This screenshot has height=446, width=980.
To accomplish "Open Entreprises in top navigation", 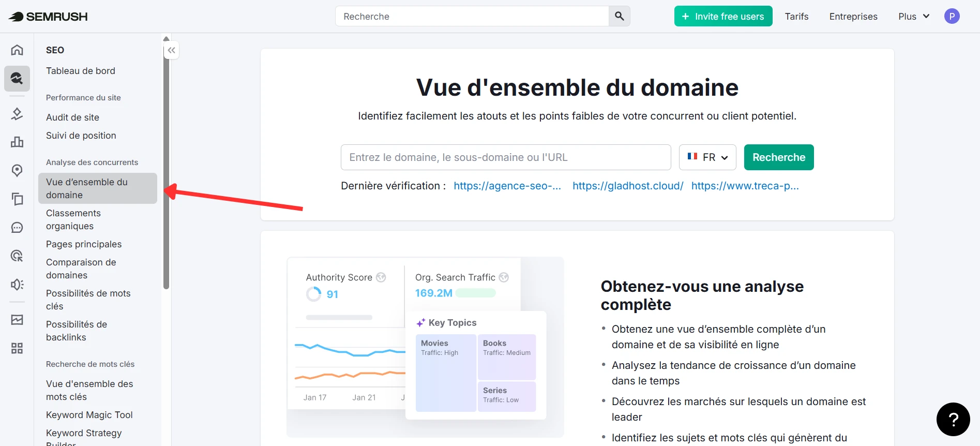I will coord(853,17).
